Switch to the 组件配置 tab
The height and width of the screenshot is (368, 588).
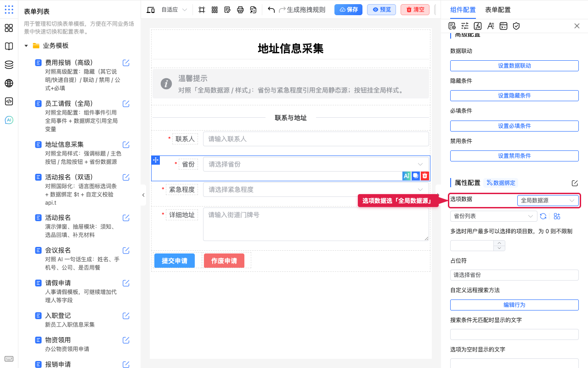(463, 10)
